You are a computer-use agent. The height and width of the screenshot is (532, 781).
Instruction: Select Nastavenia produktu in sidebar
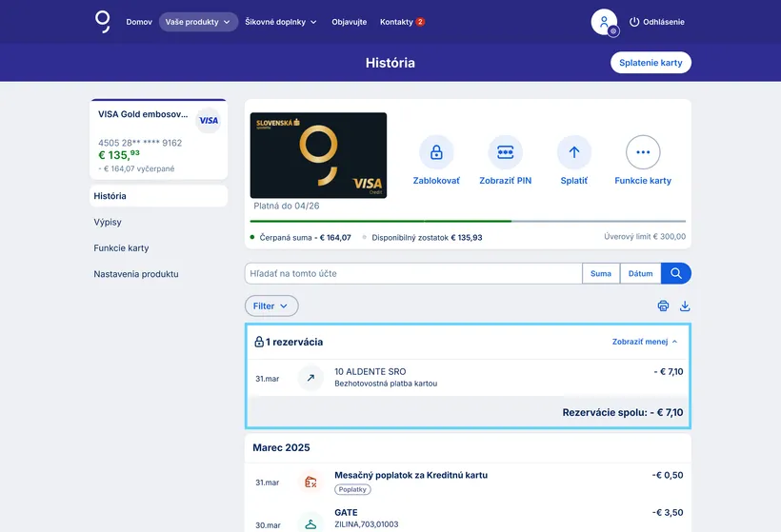[x=136, y=274]
